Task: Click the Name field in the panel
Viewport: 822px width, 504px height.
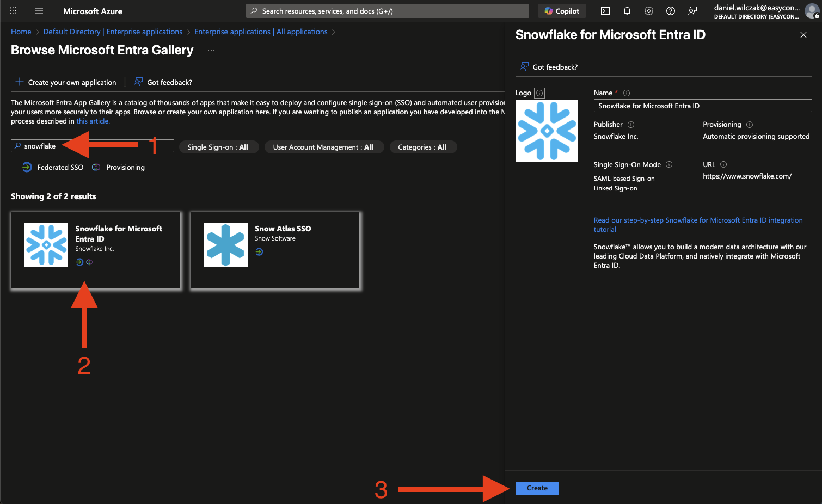Action: [x=702, y=106]
